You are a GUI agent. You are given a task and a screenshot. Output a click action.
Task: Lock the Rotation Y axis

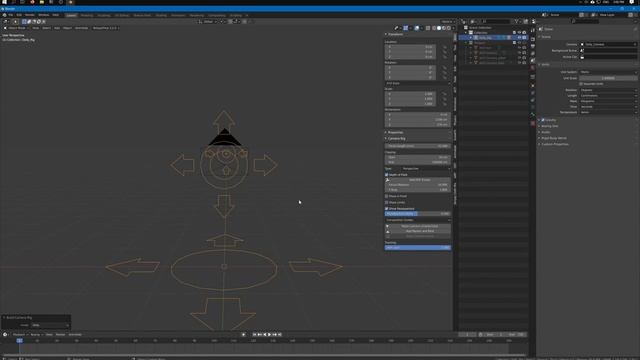pyautogui.click(x=444, y=73)
